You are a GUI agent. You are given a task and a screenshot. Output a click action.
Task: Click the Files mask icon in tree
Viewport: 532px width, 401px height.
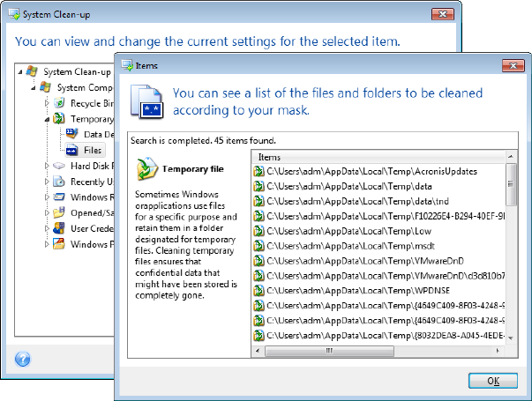coord(72,150)
